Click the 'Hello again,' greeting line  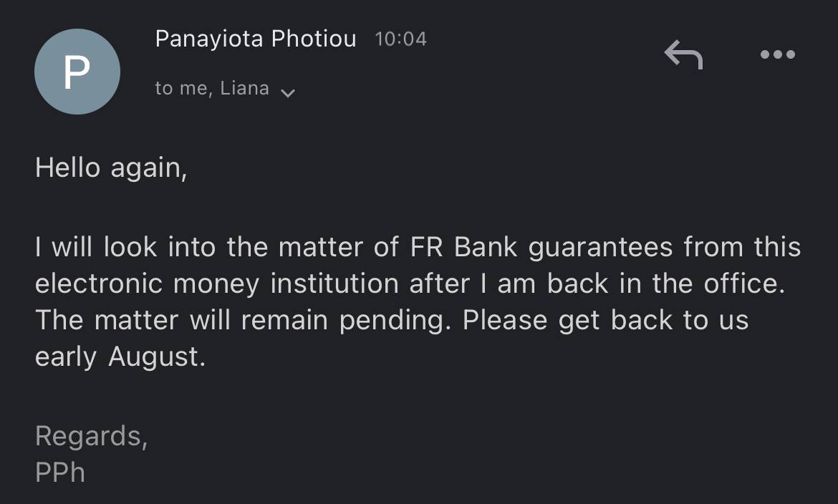[111, 169]
